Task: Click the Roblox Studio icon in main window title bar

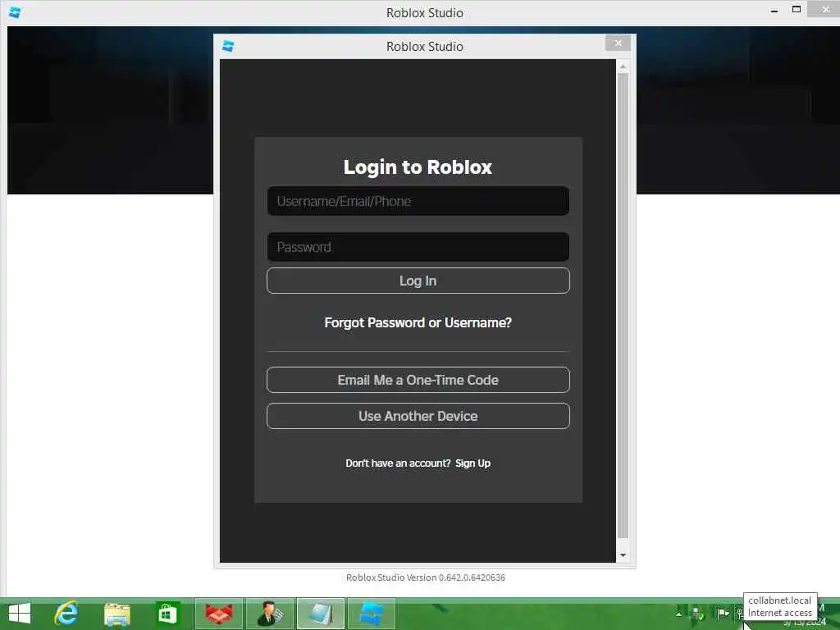Action: pyautogui.click(x=15, y=12)
